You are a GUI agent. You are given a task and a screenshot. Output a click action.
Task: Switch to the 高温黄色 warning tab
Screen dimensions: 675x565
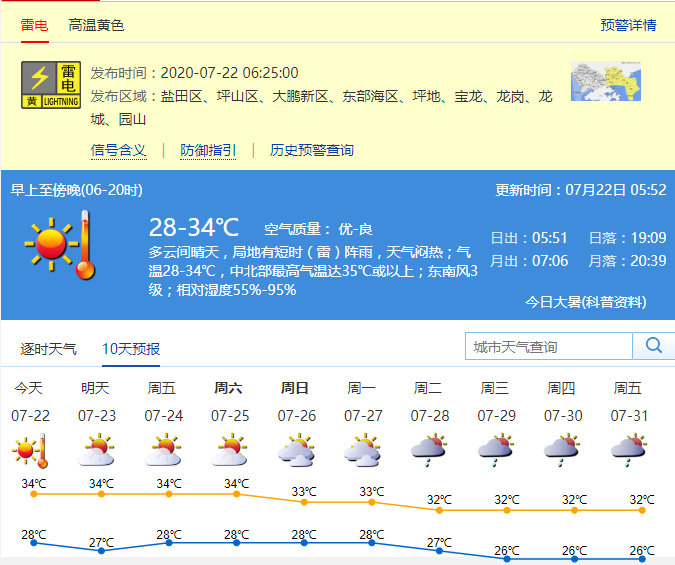(x=96, y=25)
